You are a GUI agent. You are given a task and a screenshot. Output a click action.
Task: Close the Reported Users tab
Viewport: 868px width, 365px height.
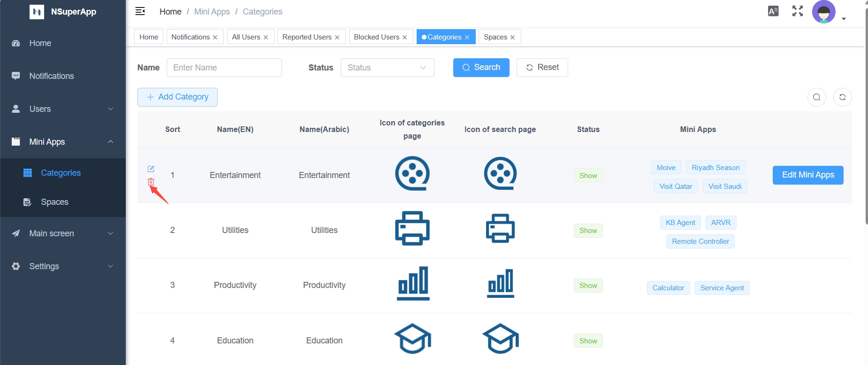[337, 38]
